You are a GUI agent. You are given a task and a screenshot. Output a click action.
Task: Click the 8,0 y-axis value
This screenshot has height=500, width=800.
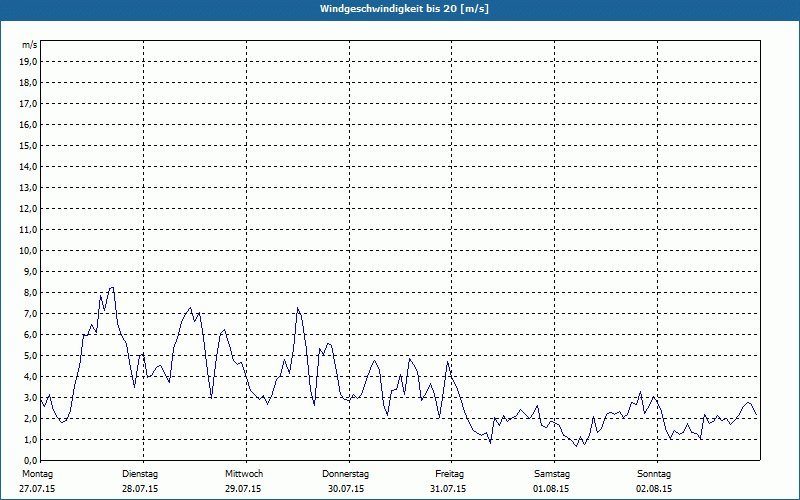(x=30, y=292)
